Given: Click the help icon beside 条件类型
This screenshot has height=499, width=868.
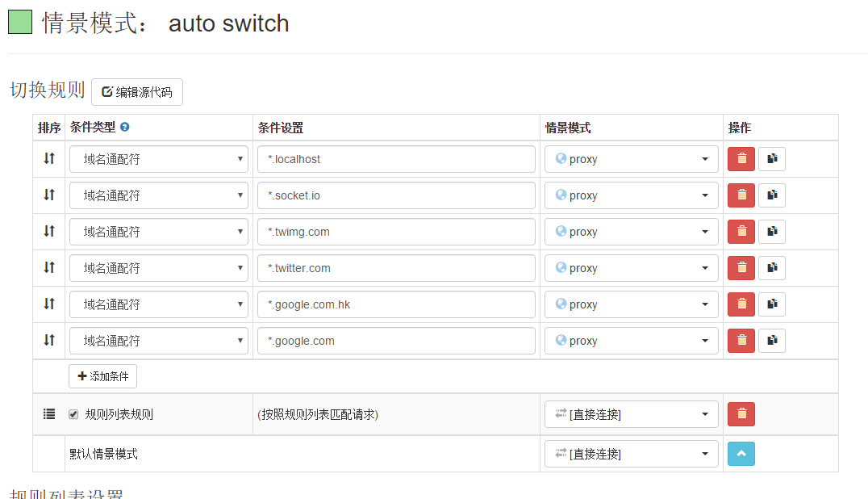Looking at the screenshot, I should click(125, 128).
